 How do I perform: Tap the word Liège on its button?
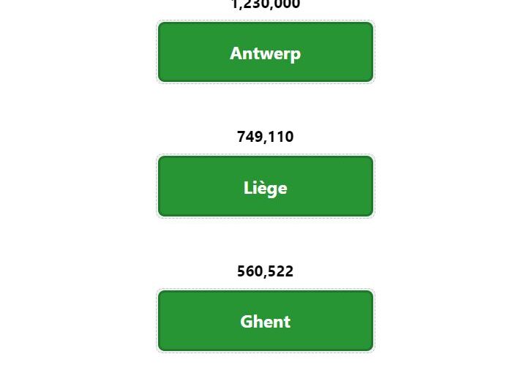pyautogui.click(x=266, y=188)
